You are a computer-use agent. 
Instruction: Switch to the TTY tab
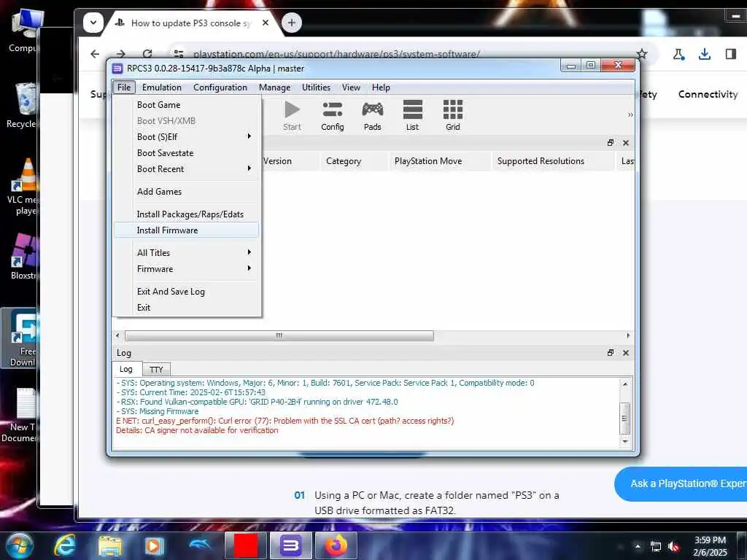pos(156,370)
